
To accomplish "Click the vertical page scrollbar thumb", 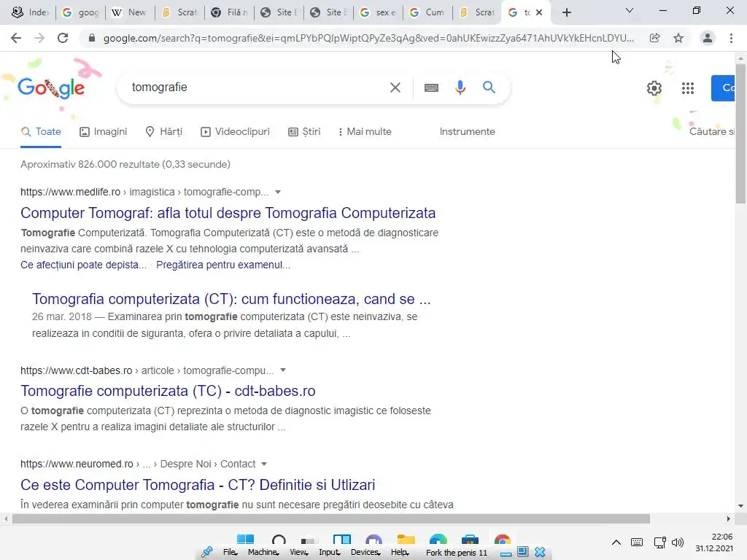I will point(740,133).
